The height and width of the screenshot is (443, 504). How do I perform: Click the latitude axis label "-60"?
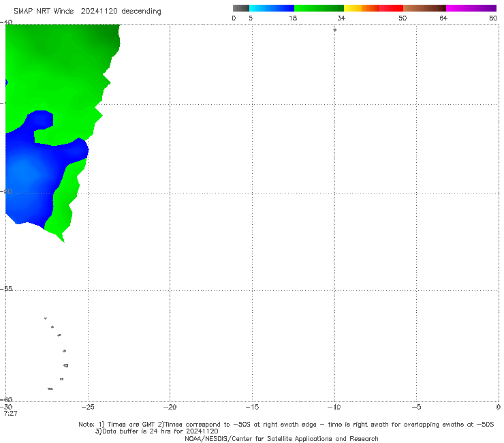point(6,399)
